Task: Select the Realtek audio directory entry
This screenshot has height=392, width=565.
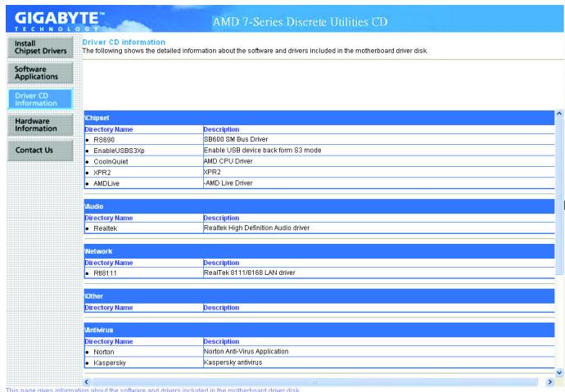Action: point(105,228)
